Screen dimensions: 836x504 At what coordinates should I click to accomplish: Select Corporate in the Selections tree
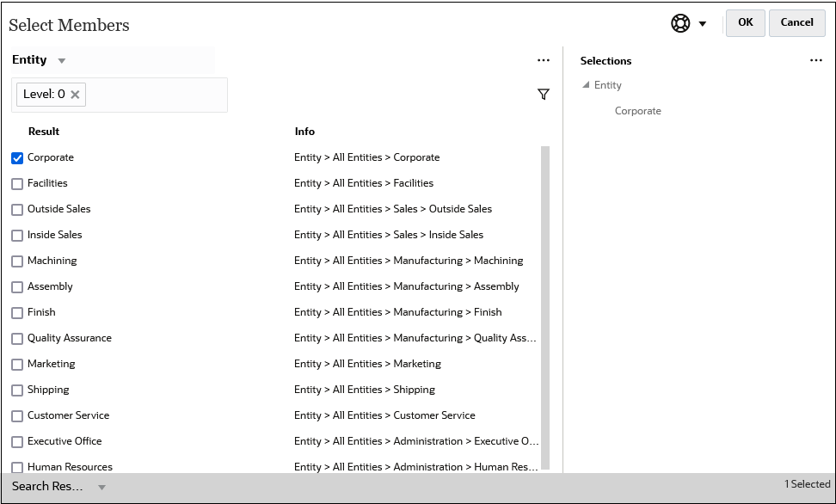[637, 111]
